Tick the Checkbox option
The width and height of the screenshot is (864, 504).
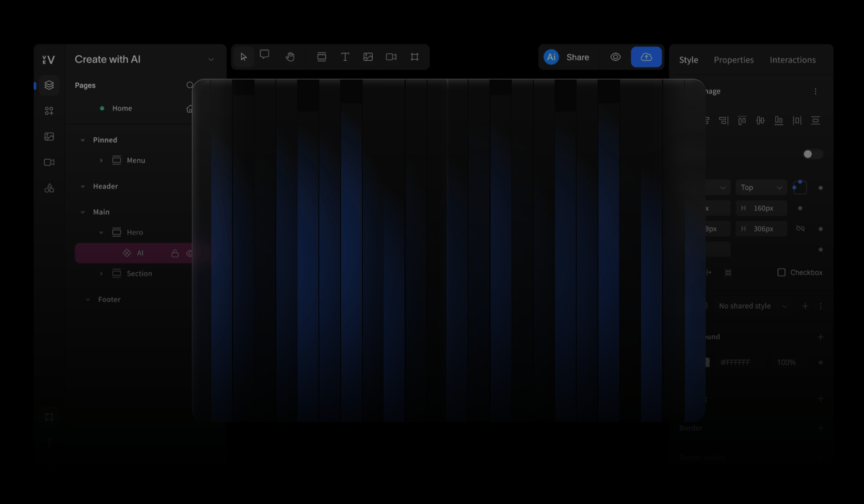[782, 273]
